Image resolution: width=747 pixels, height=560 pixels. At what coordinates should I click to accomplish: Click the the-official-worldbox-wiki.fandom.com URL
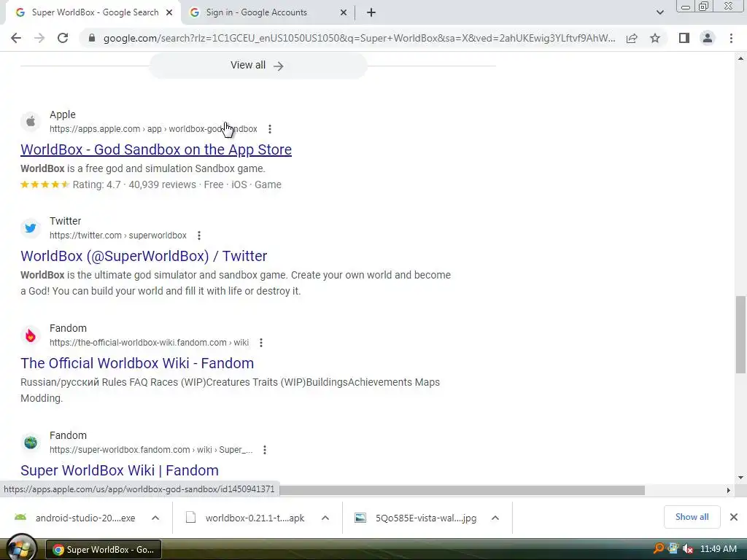tap(149, 343)
